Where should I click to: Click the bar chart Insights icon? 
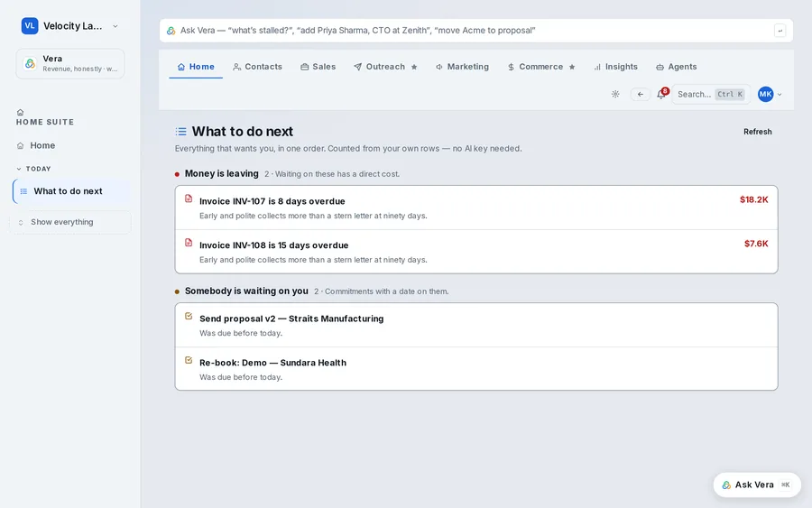click(x=597, y=67)
